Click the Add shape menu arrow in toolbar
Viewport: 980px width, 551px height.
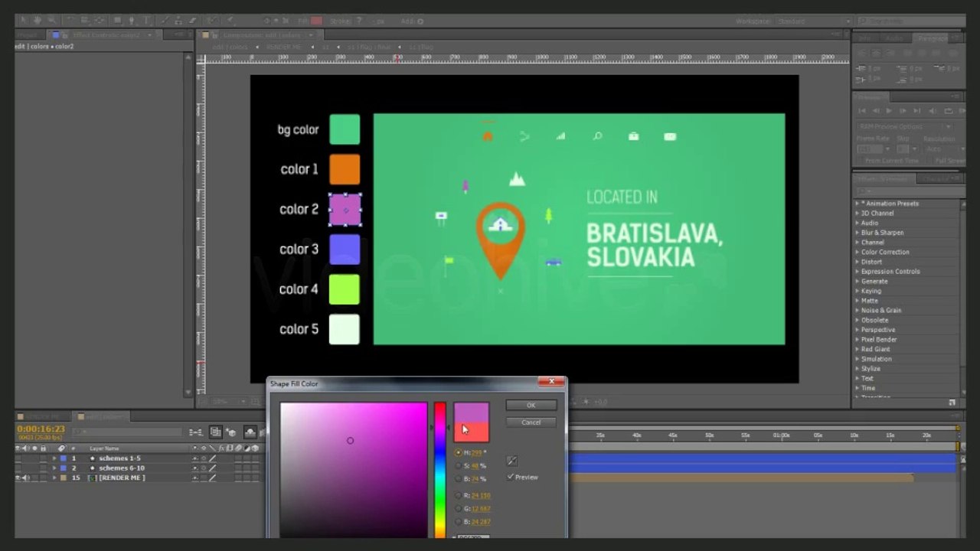[x=422, y=21]
